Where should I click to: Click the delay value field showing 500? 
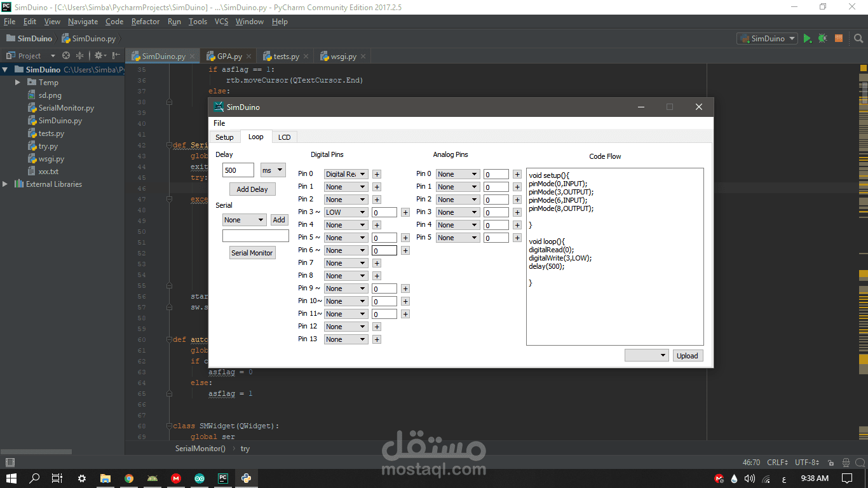click(238, 170)
